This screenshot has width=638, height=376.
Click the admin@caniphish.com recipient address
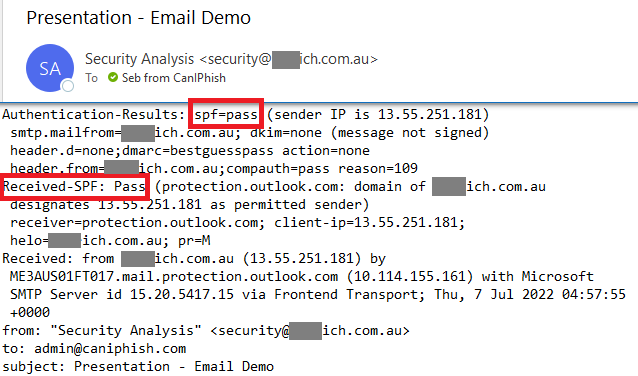pos(110,349)
